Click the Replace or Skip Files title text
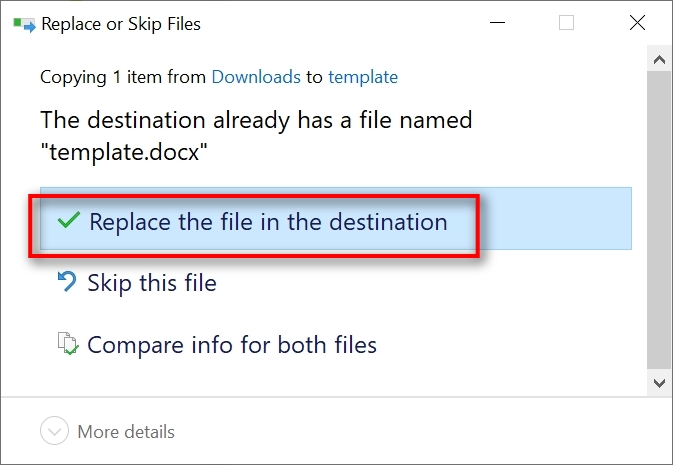The height and width of the screenshot is (465, 673). pyautogui.click(x=121, y=25)
